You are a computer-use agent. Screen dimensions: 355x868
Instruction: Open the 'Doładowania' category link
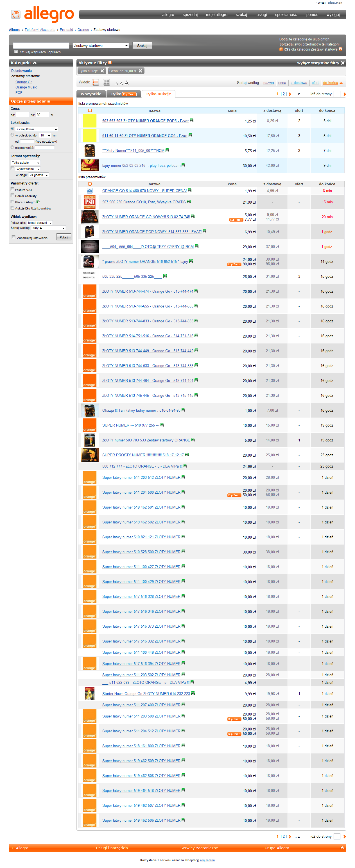(22, 71)
